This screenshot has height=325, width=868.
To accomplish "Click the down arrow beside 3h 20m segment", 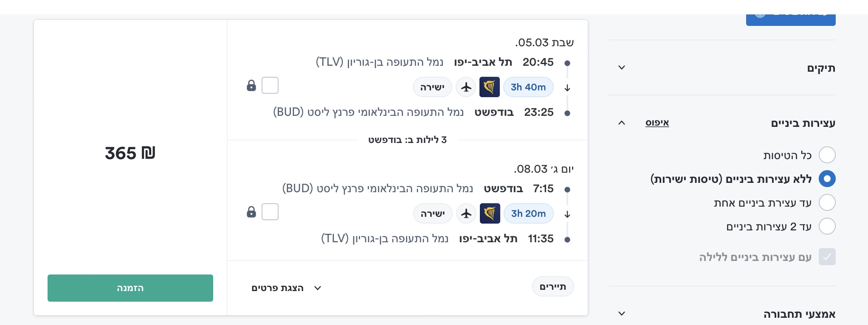I will [567, 215].
